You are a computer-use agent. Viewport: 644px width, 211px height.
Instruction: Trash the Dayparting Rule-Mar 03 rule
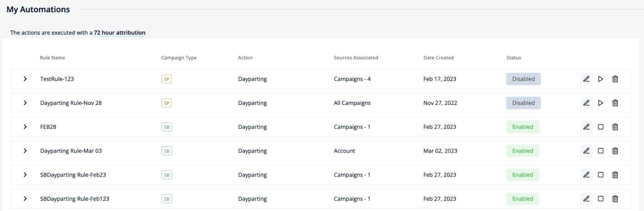click(x=615, y=151)
